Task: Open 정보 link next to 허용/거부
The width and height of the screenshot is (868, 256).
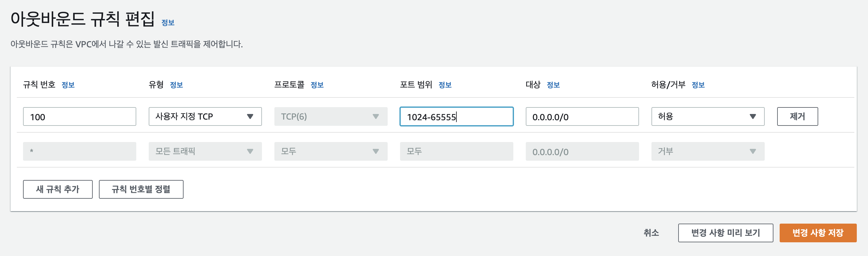Action: (698, 85)
